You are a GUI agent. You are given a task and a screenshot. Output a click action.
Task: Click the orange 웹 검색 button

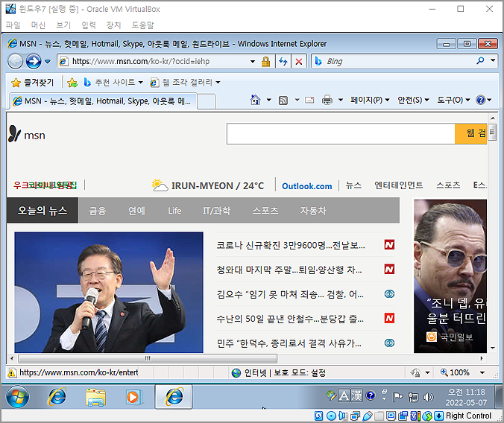[x=471, y=133]
